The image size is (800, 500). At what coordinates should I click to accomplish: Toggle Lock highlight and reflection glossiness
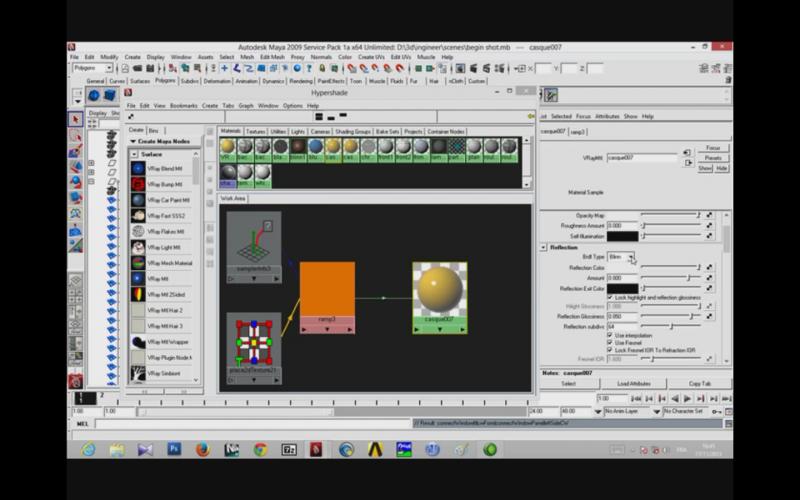tap(610, 297)
